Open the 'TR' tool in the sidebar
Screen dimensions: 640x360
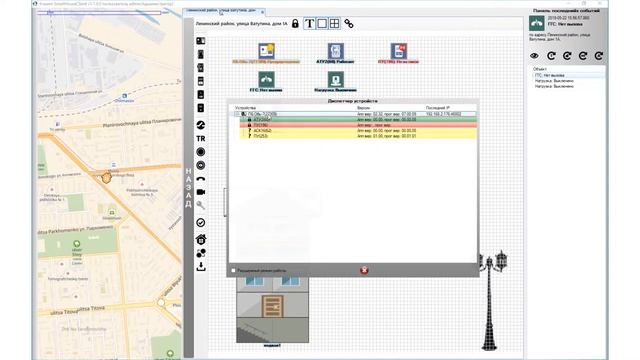click(x=201, y=139)
